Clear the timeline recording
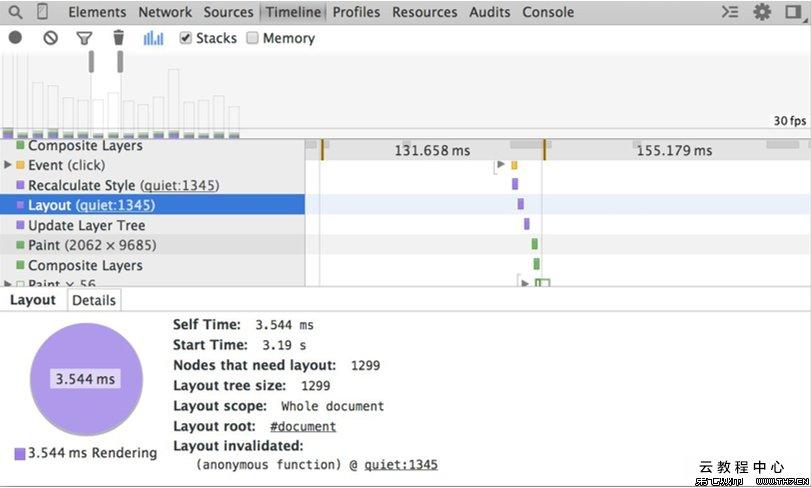The height and width of the screenshot is (488, 811). tap(50, 38)
